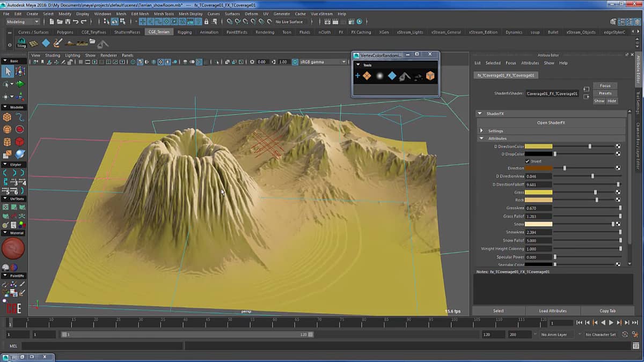
Task: Click the map button next to D DirectionColor
Action: (x=618, y=146)
